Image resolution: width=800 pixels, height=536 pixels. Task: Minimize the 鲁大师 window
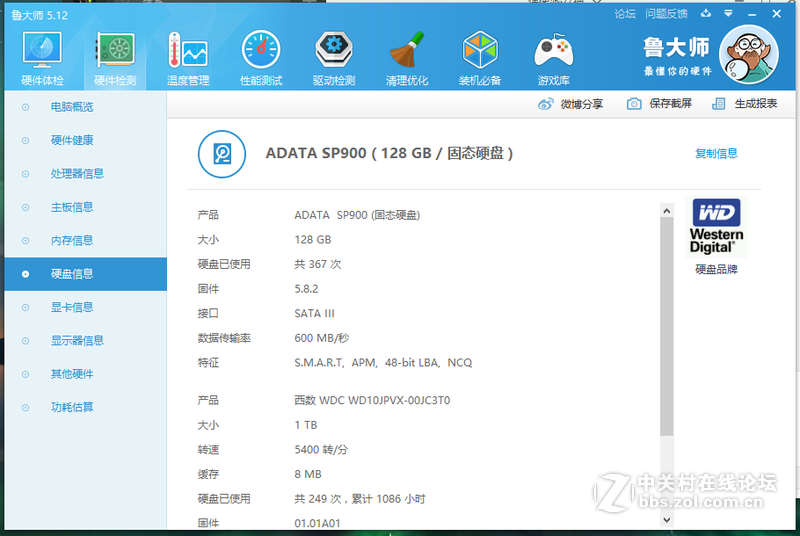pyautogui.click(x=752, y=14)
